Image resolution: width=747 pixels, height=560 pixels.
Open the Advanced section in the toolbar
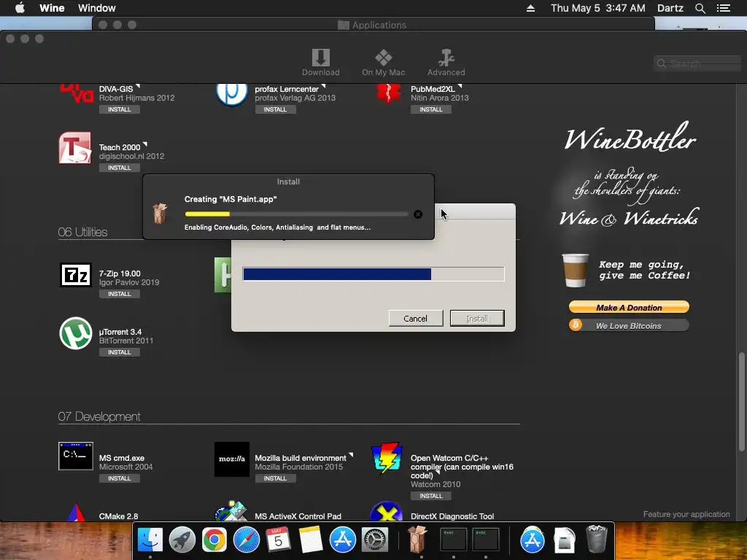446,63
